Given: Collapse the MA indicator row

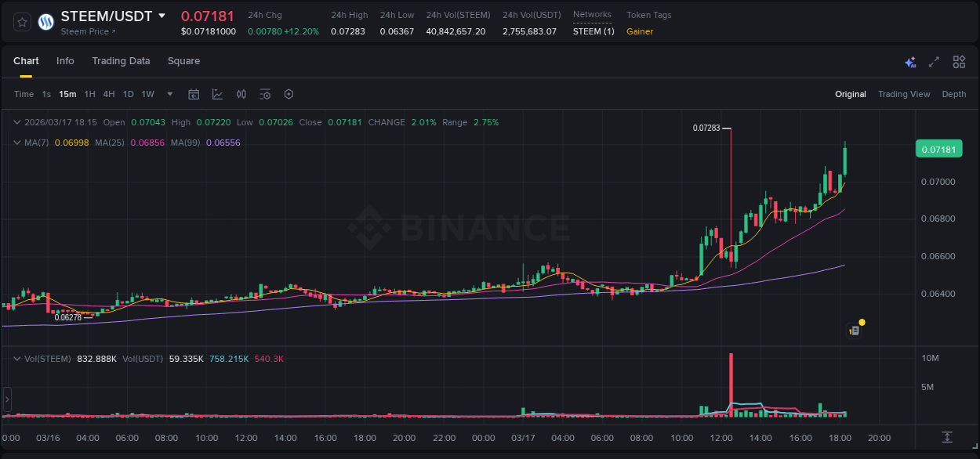Looking at the screenshot, I should pyautogui.click(x=17, y=143).
